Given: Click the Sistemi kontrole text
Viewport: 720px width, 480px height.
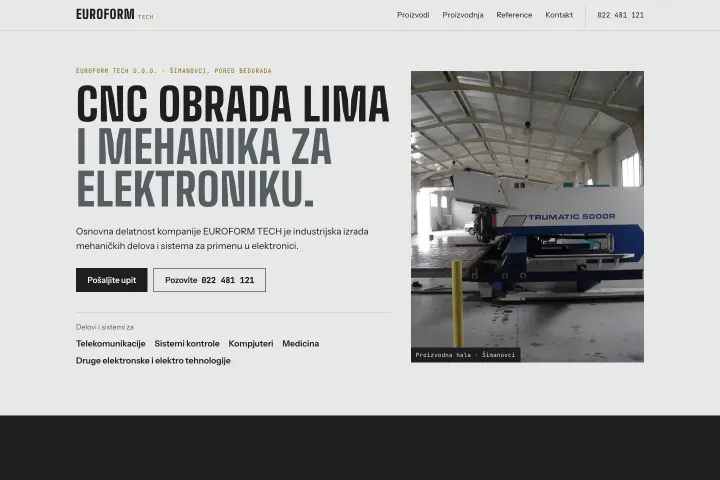Looking at the screenshot, I should coord(187,344).
